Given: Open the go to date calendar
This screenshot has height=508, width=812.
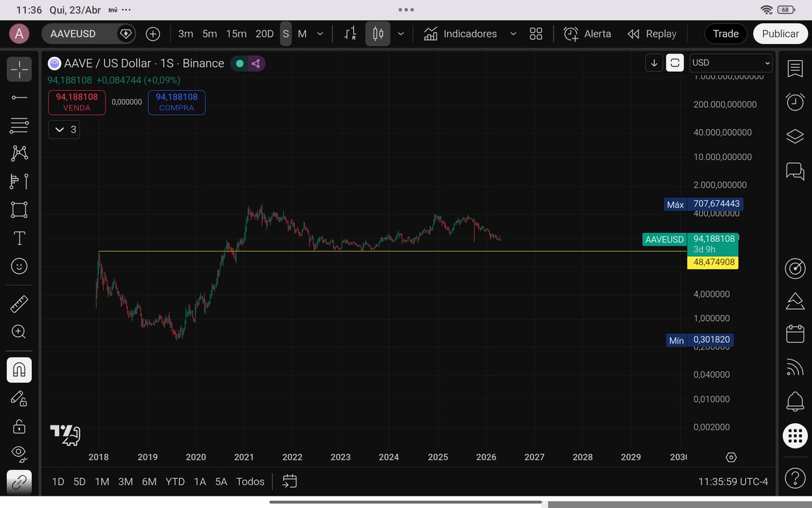Looking at the screenshot, I should (290, 482).
